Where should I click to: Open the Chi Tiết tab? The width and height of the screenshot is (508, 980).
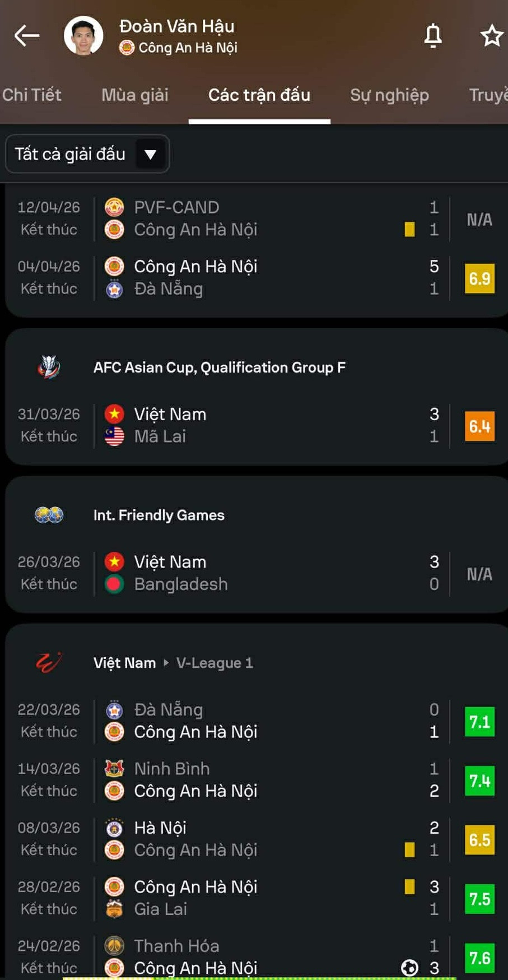tap(32, 95)
